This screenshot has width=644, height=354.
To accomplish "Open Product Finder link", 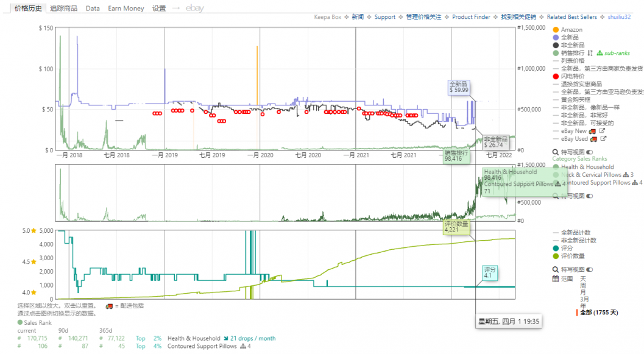I will [471, 17].
